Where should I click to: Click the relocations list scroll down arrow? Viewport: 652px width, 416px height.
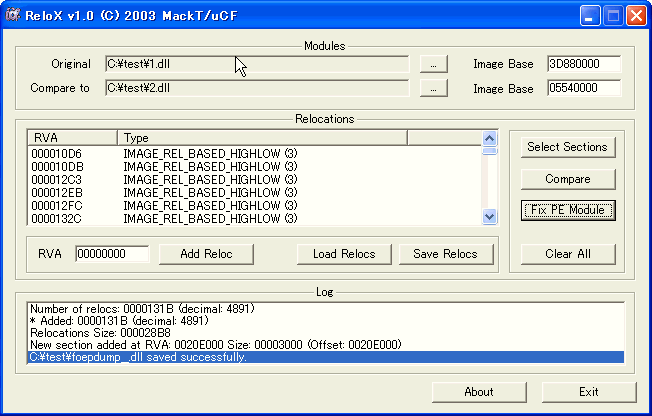point(489,216)
